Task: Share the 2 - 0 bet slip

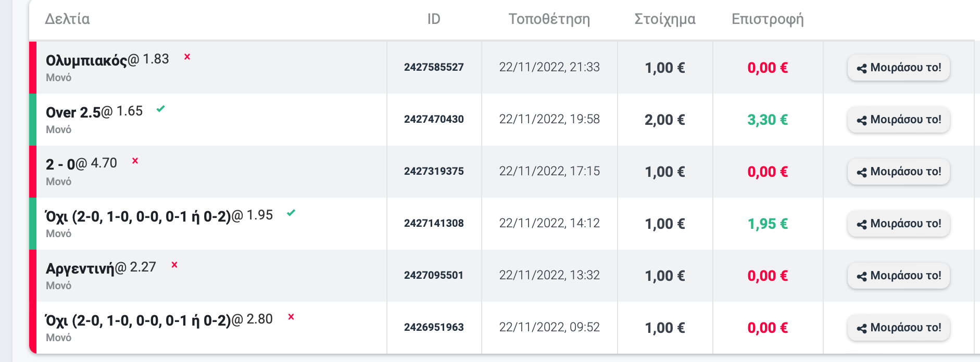Action: coord(898,172)
